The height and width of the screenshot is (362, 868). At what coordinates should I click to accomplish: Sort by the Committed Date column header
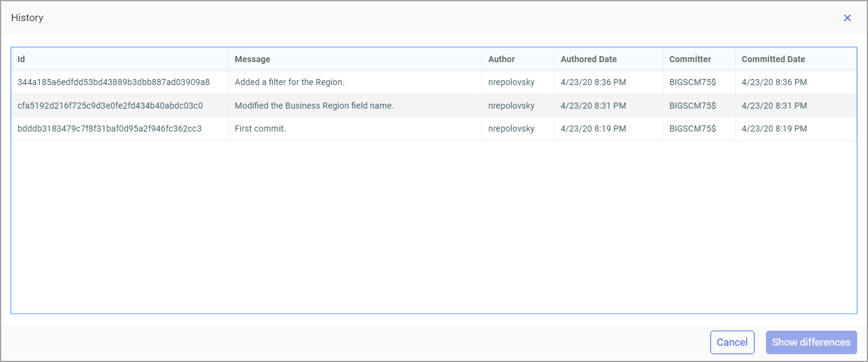coord(773,59)
